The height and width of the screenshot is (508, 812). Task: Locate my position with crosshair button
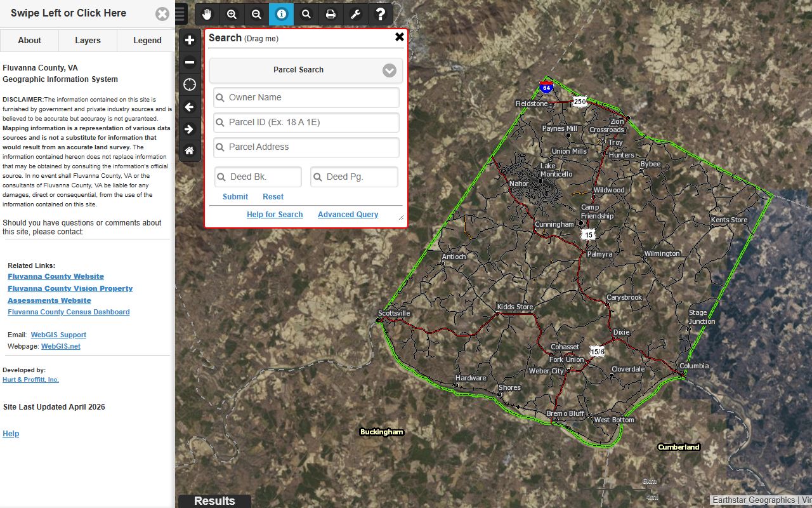coord(190,84)
